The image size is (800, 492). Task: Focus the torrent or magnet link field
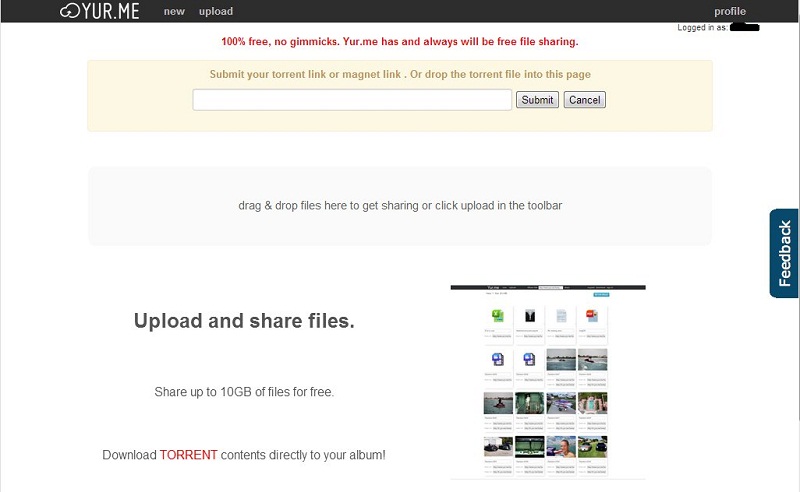pos(352,100)
